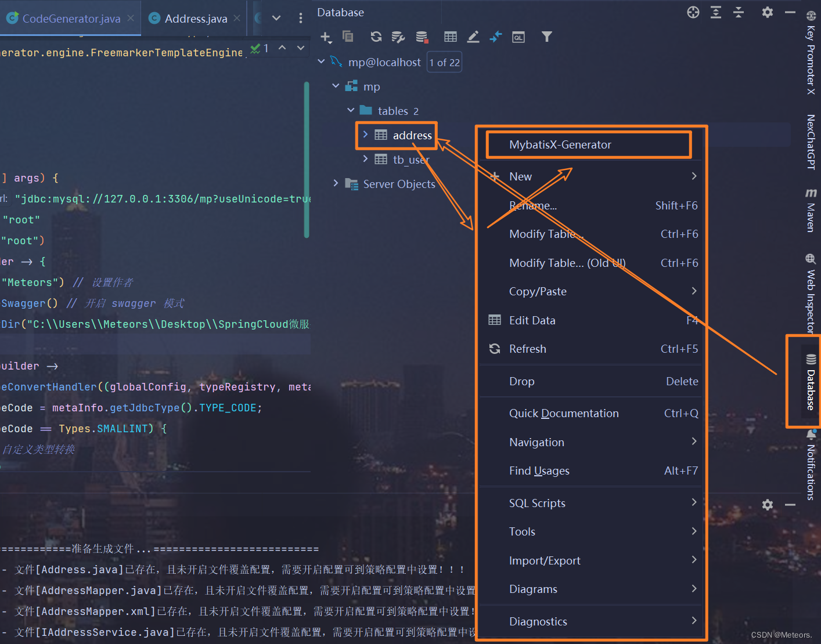The image size is (821, 644).
Task: Click the editor vertical scrollbar
Action: [x=307, y=160]
